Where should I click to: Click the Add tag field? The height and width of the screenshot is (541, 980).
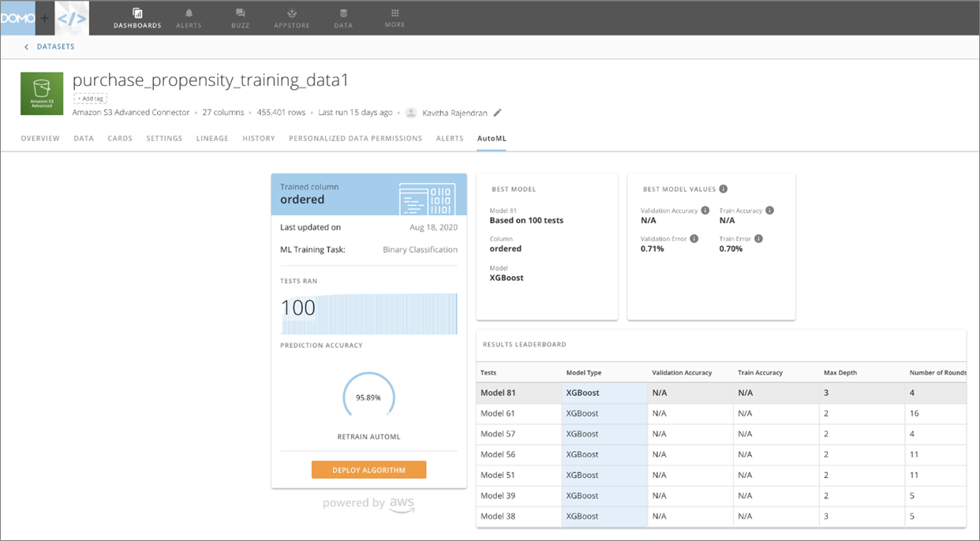(91, 99)
